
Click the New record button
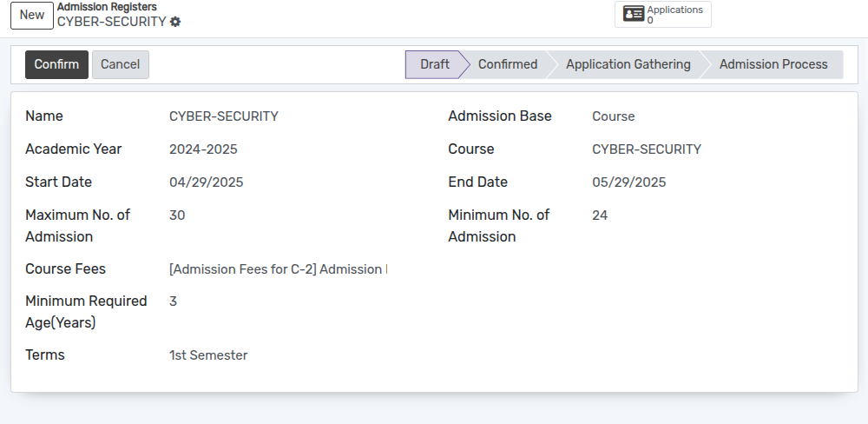32,15
